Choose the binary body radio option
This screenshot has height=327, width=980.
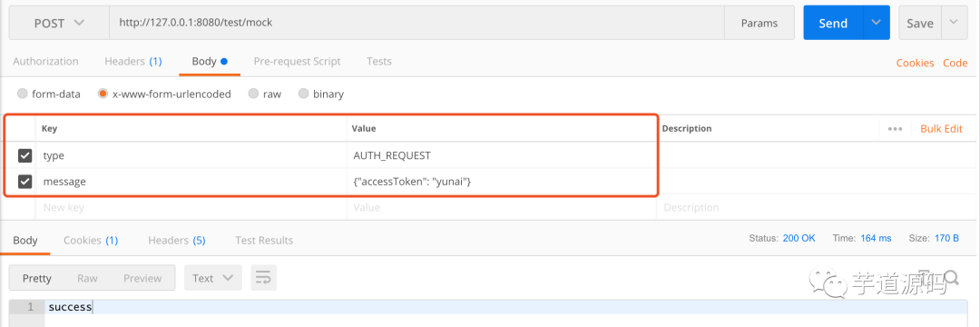(304, 94)
